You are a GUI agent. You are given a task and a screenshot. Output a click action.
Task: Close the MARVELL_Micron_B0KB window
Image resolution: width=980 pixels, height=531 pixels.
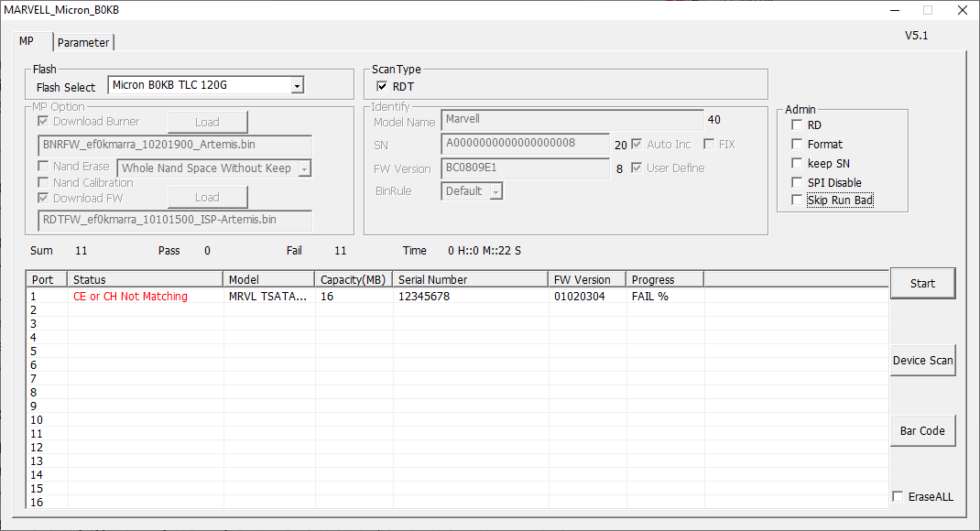click(963, 10)
